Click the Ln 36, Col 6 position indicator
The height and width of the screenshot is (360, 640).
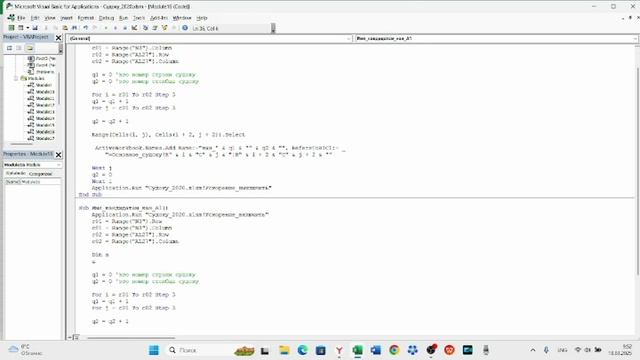[205, 28]
